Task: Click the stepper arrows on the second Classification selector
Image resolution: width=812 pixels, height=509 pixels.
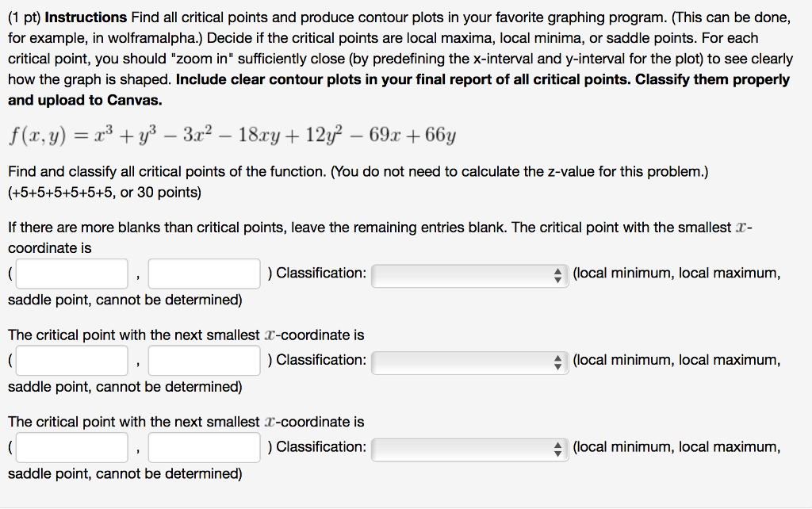Action: click(559, 360)
